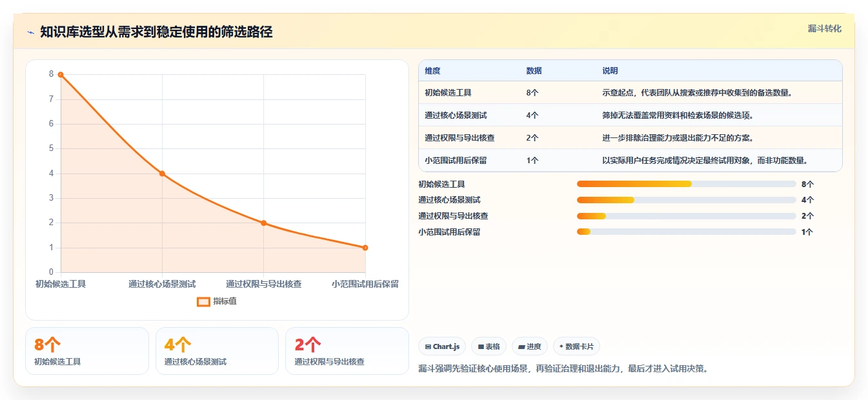Viewport: 868px width, 400px height.
Task: Click the 1个 value beside progress bars
Action: 807,232
